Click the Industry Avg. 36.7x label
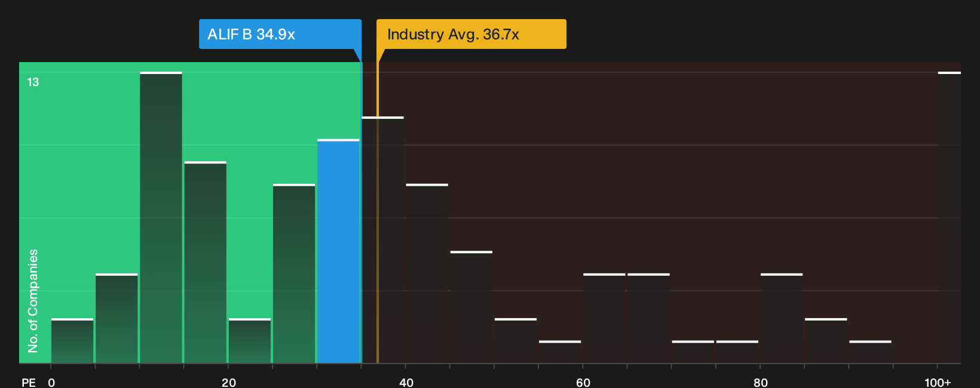 (x=471, y=34)
